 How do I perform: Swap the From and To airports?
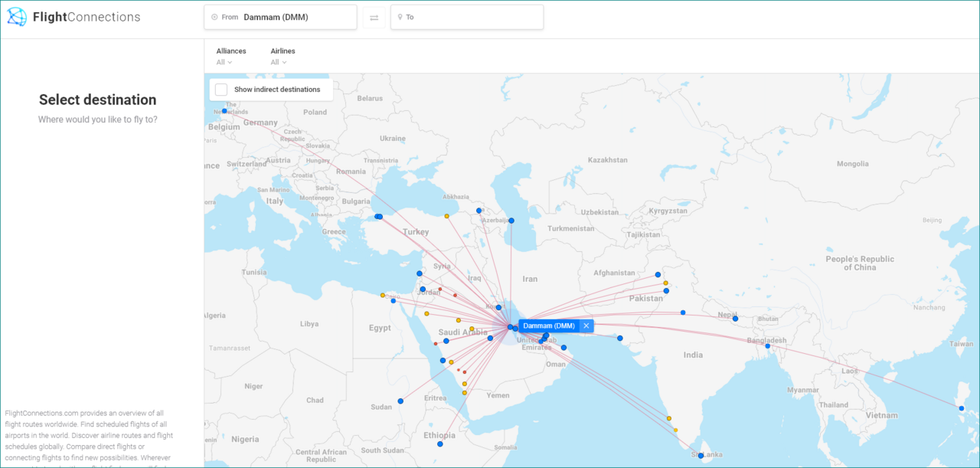[x=374, y=18]
